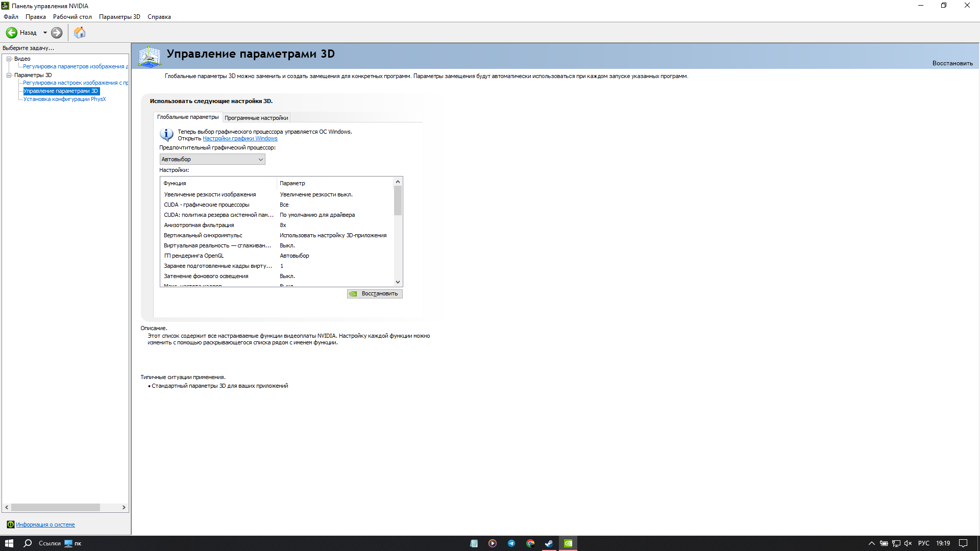Click the network tray icon
This screenshot has height=551, width=980.
(896, 543)
